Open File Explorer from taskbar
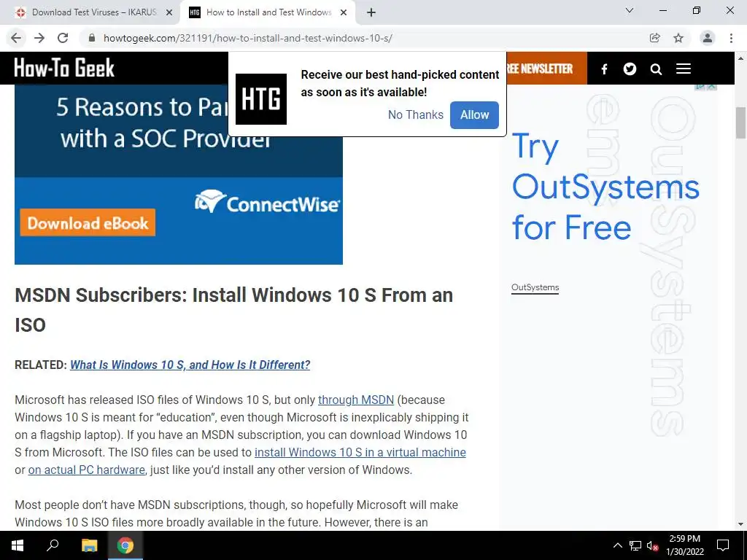 tap(89, 545)
